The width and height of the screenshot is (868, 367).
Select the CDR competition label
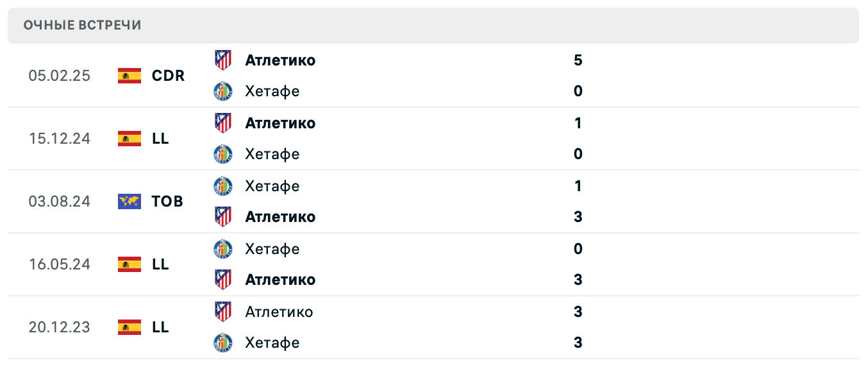pyautogui.click(x=168, y=76)
